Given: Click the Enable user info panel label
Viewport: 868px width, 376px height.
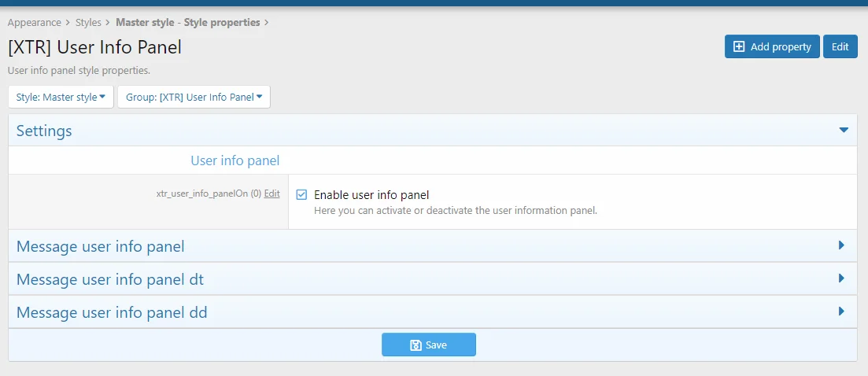Looking at the screenshot, I should click(x=371, y=195).
